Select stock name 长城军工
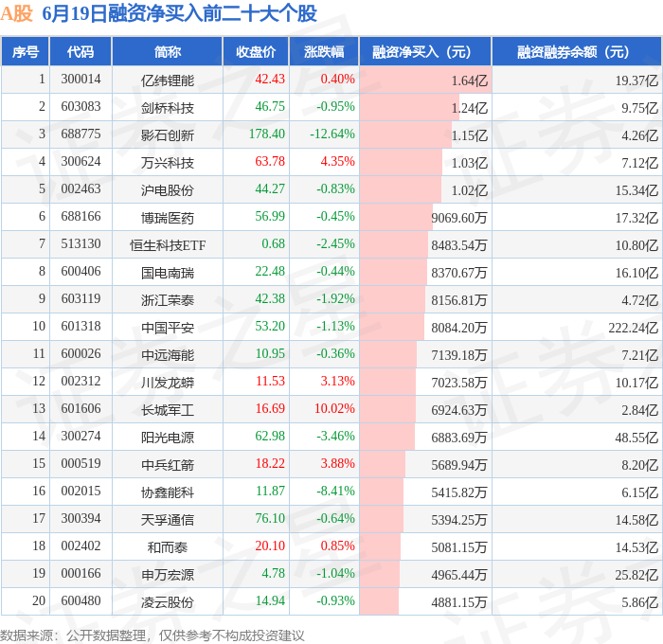663x644 pixels. click(168, 410)
